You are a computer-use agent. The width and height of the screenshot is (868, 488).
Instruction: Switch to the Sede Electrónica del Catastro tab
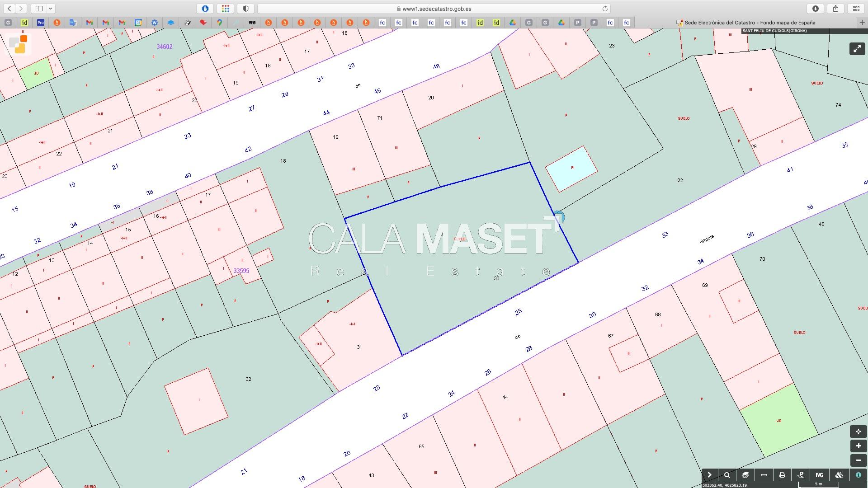click(746, 23)
